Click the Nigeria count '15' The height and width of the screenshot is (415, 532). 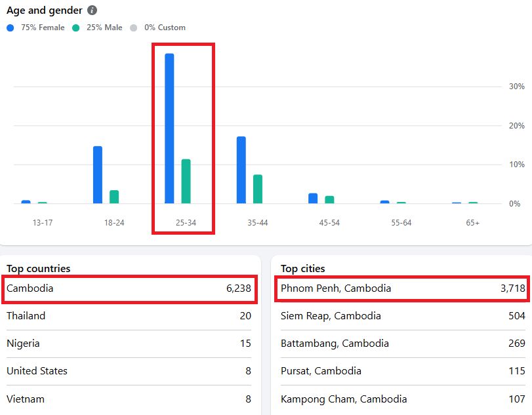point(245,344)
